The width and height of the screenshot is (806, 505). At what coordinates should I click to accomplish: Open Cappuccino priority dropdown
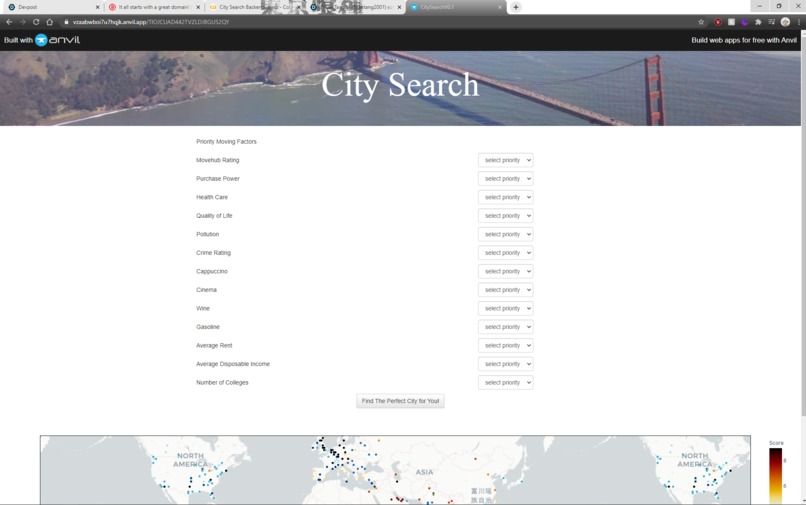point(505,272)
